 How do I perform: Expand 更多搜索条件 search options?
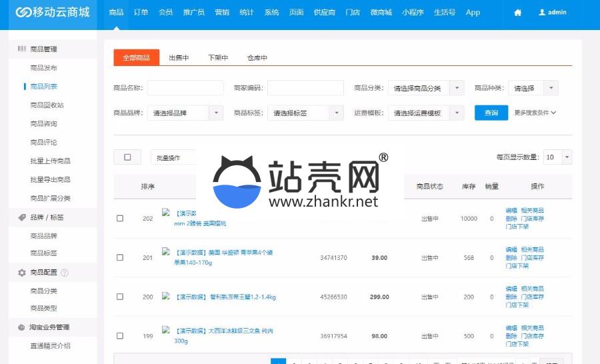click(535, 113)
